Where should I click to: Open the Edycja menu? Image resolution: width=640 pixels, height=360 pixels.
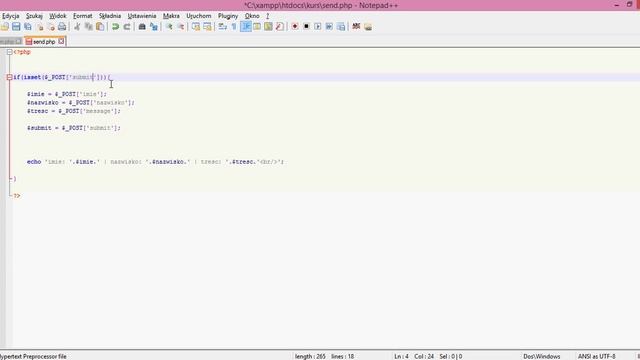(11, 16)
